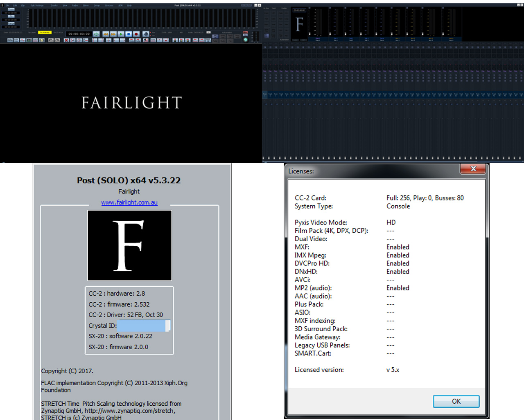Image resolution: width=524 pixels, height=420 pixels.
Task: Click the Fast Forward transport button
Action: [x=113, y=34]
